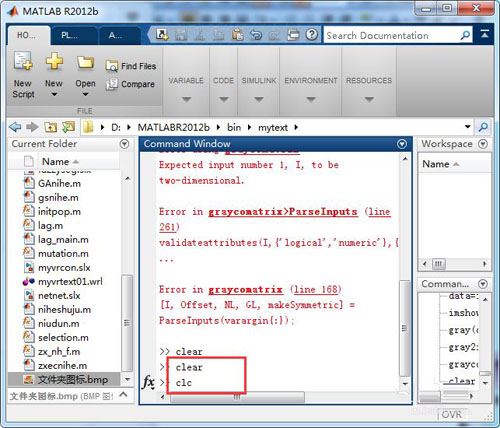This screenshot has width=500, height=428.
Task: Click graycomatrix>ParseInputs error link
Action: 283,212
